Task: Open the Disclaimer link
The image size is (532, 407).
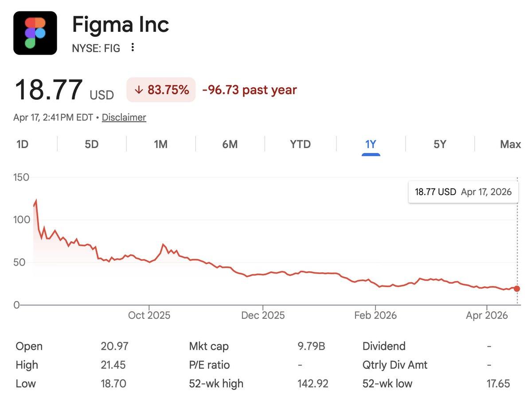Action: tap(124, 117)
